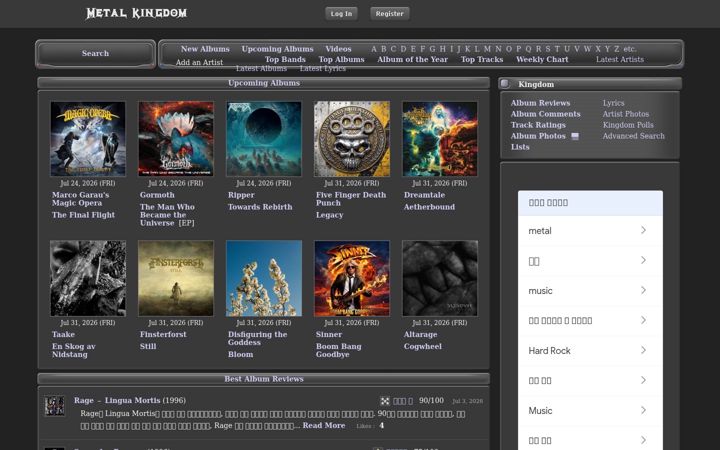Click the Kingdom panel header icon
720x450 pixels.
pos(505,84)
